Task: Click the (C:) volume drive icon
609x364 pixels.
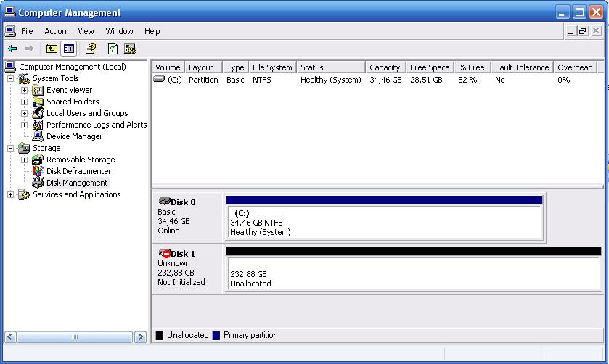Action: pos(159,79)
